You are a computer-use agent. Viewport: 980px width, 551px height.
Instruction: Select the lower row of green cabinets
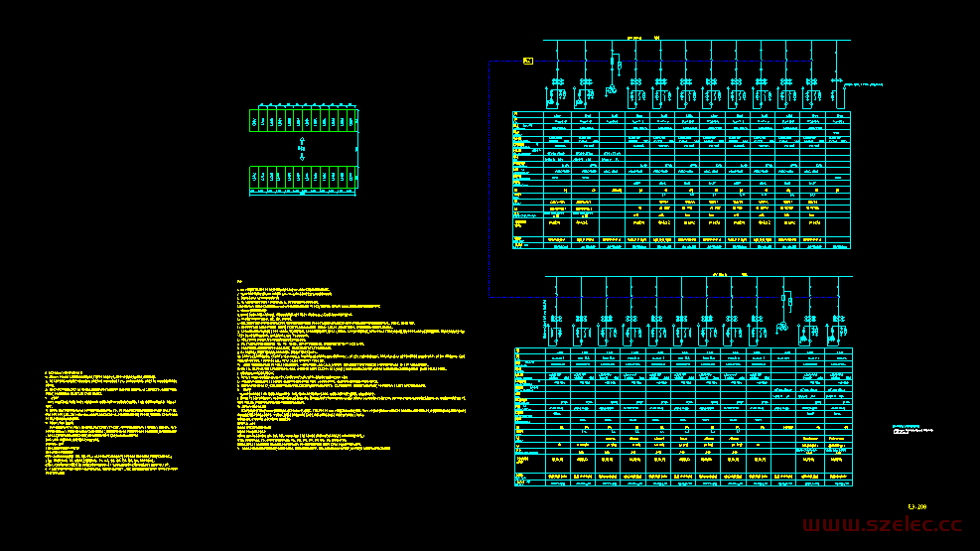[x=304, y=178]
